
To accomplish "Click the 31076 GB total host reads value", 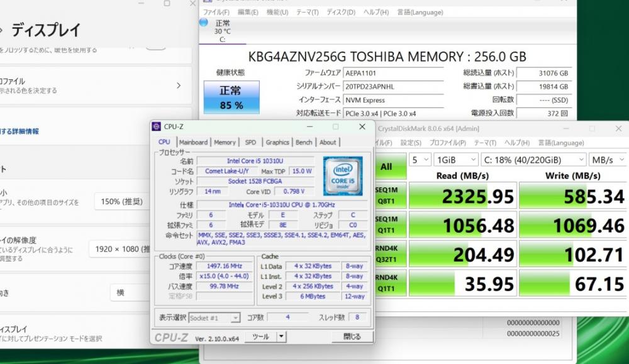I will [x=544, y=74].
